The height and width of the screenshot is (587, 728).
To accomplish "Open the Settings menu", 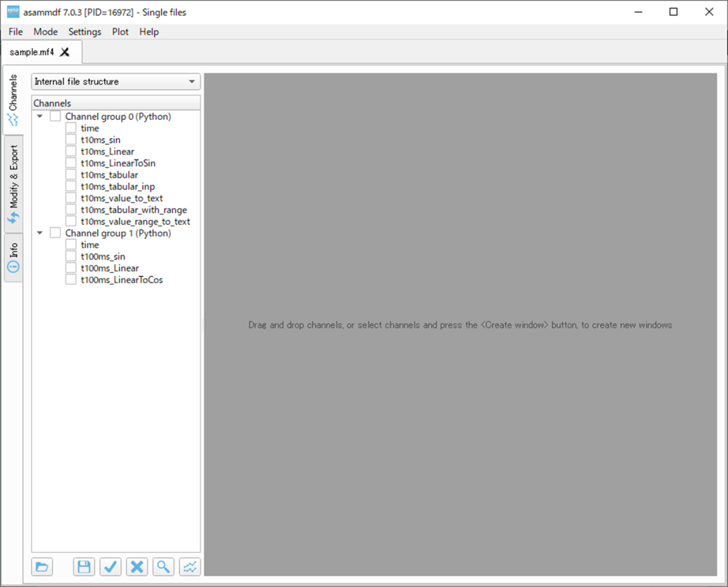I will [x=84, y=32].
